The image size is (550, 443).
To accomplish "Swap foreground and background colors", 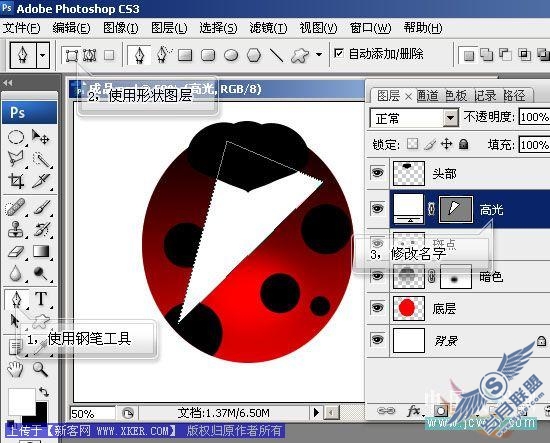I will 44,391.
